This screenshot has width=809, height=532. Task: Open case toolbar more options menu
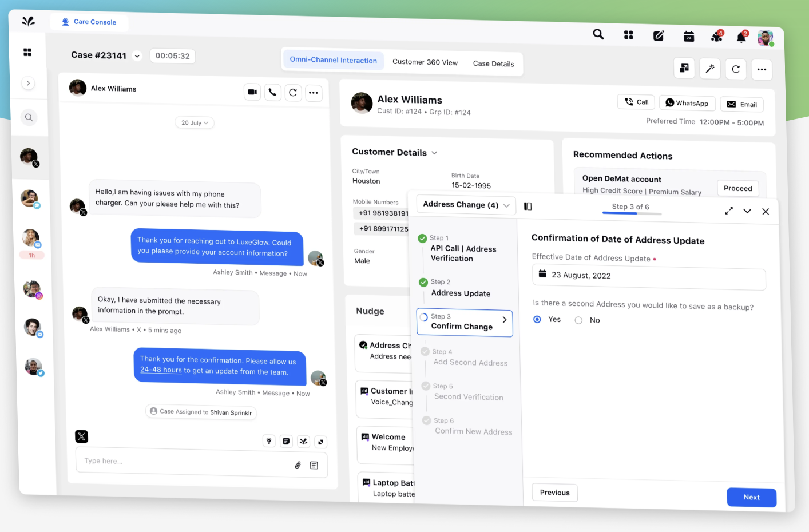762,70
